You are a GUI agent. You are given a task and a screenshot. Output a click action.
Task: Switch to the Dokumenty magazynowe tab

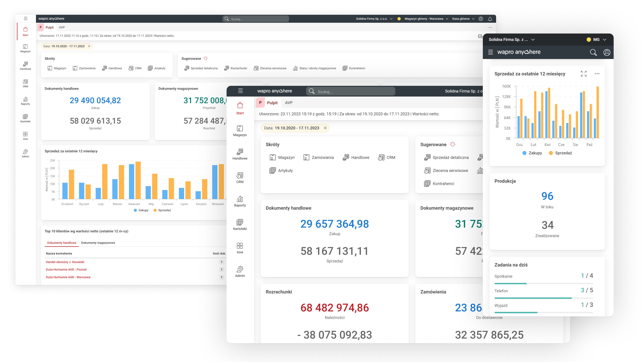click(x=98, y=243)
